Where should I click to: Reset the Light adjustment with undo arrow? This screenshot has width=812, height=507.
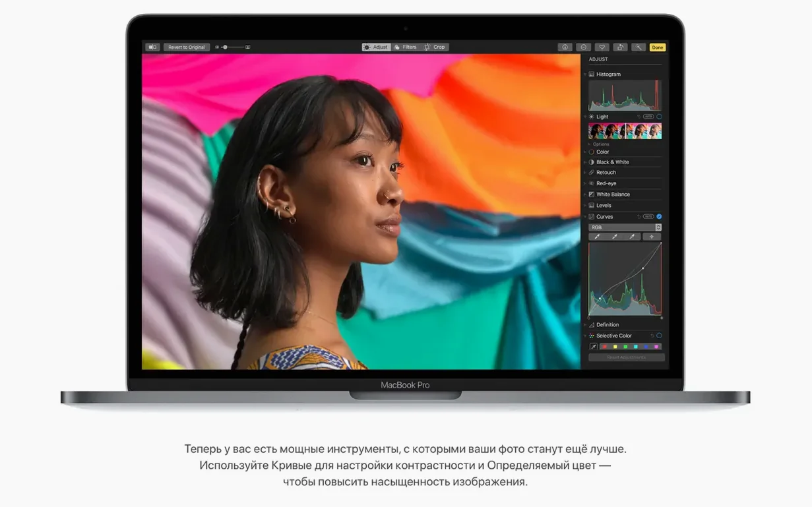[x=639, y=117]
